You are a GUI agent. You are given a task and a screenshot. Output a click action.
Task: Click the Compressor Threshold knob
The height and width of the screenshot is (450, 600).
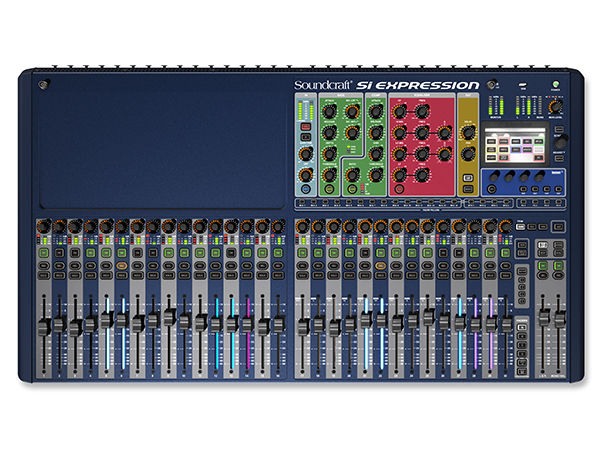click(376, 175)
